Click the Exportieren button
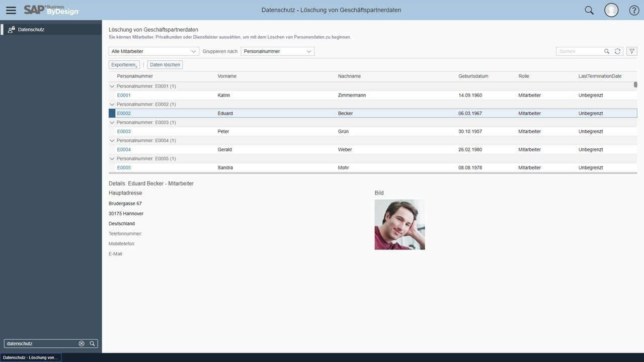Screen dimensions: 644x362 tap(124, 65)
